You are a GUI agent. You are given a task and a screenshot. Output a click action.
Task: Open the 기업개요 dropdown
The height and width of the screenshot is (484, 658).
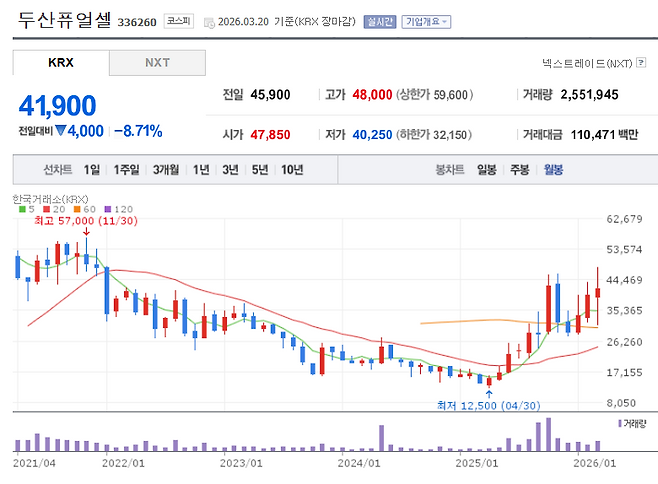click(x=426, y=21)
